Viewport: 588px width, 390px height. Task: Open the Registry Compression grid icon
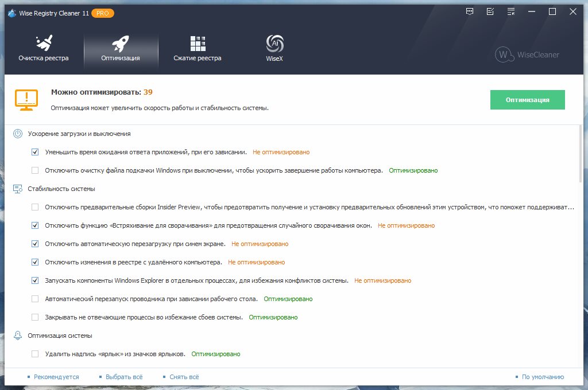click(x=198, y=43)
